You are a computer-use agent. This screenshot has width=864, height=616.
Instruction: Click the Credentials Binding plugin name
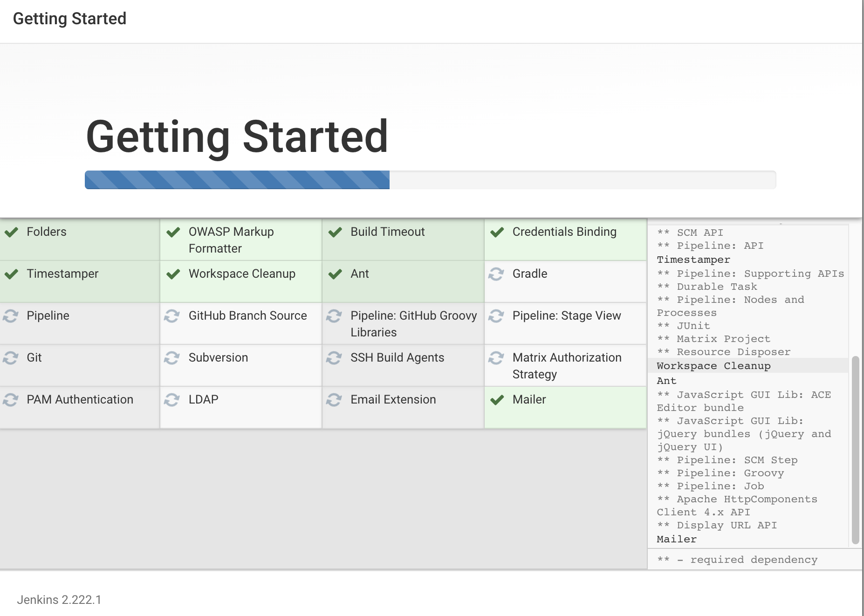click(564, 232)
